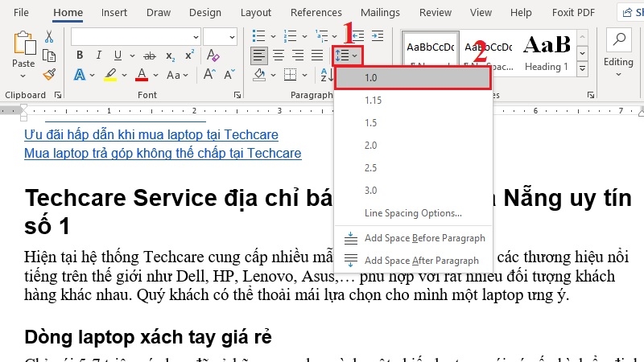
Task: Justify text alignment
Action: click(317, 56)
